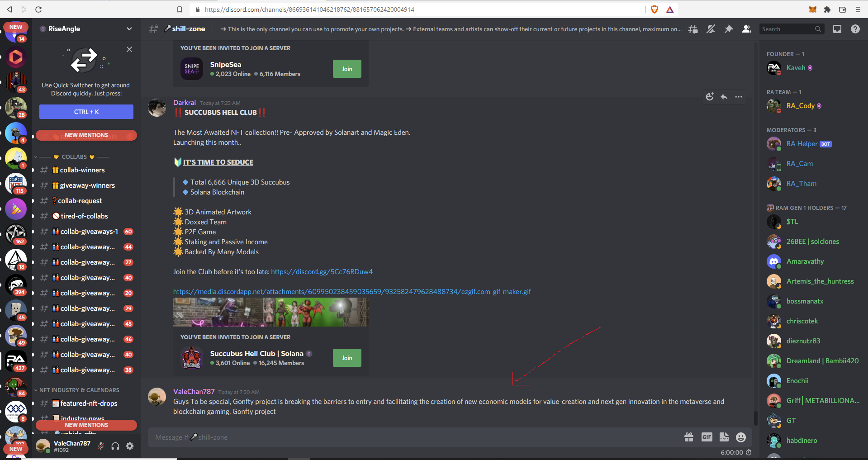Go back in the browser
The height and width of the screenshot is (460, 868).
pos(9,9)
